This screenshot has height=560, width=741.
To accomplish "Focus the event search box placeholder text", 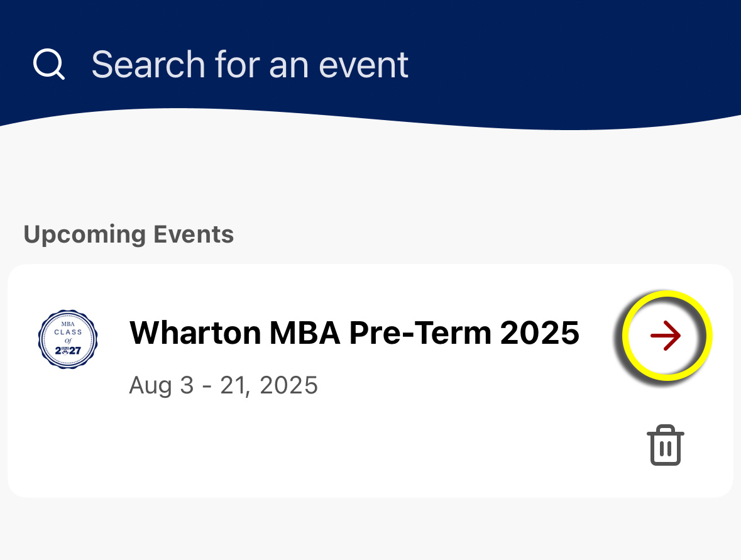I will 250,64.
